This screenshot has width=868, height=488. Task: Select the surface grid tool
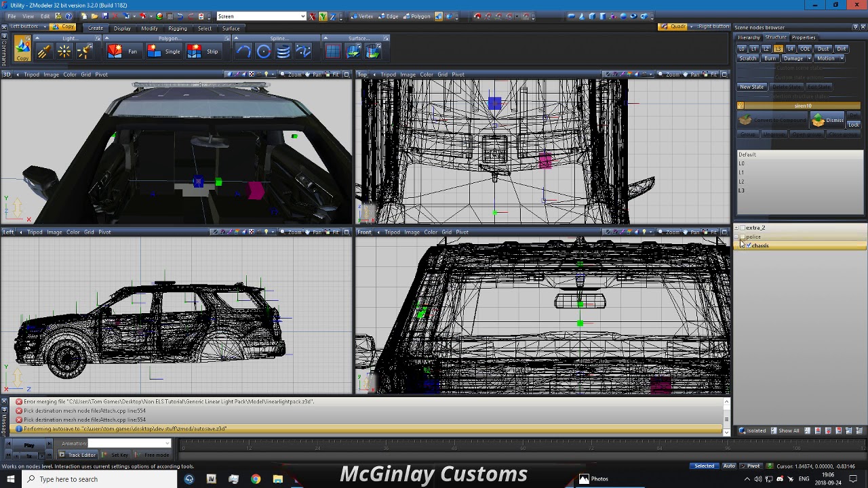[333, 52]
